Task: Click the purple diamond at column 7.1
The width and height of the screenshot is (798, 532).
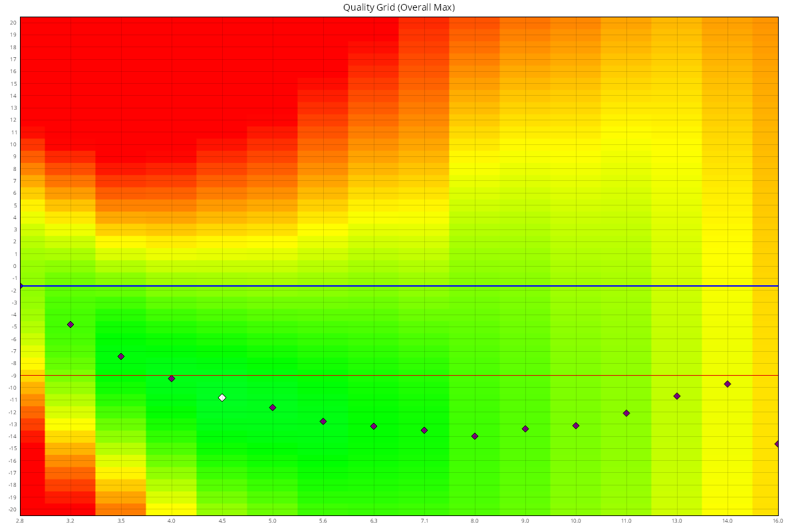Action: tap(424, 430)
